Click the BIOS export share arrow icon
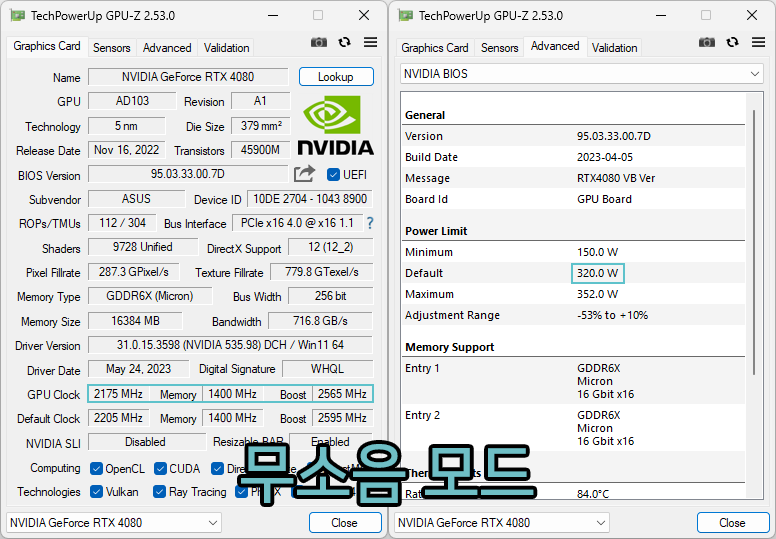Image resolution: width=776 pixels, height=539 pixels. point(304,174)
